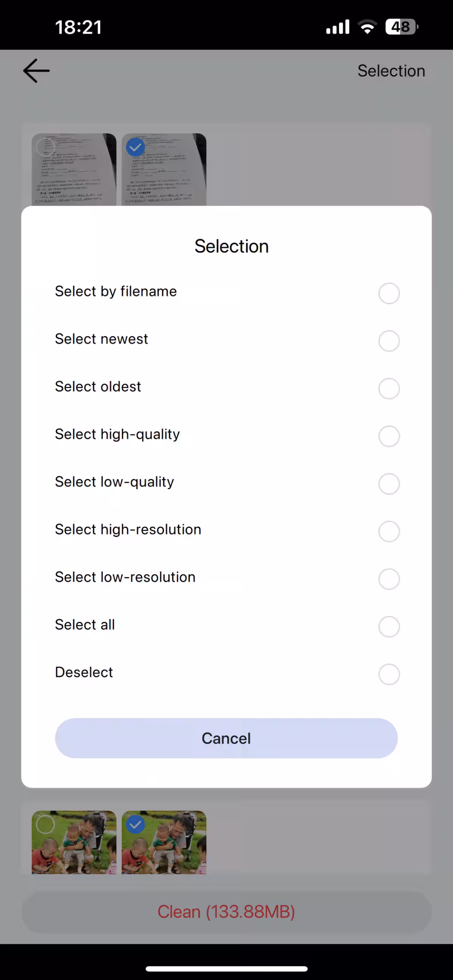Choose the Deselect option

click(x=389, y=674)
